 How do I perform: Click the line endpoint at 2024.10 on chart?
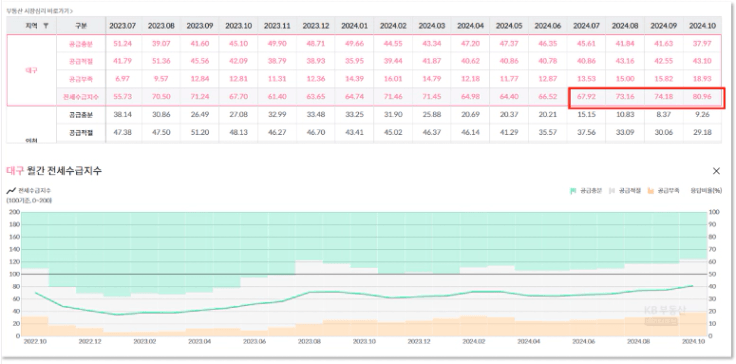tap(692, 286)
